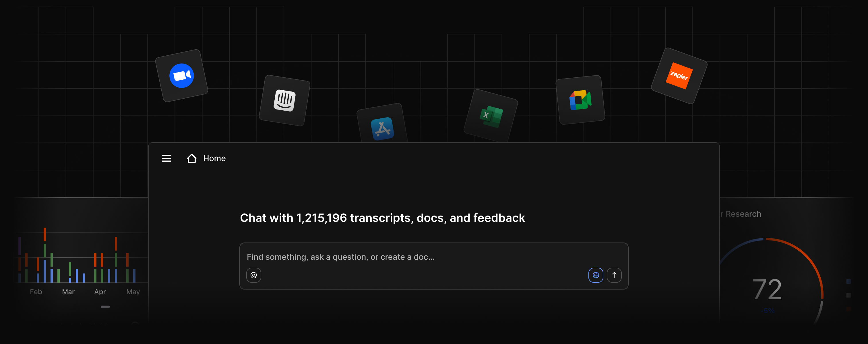Select the May label on the chart
Viewport: 868px width, 344px height.
(x=133, y=292)
